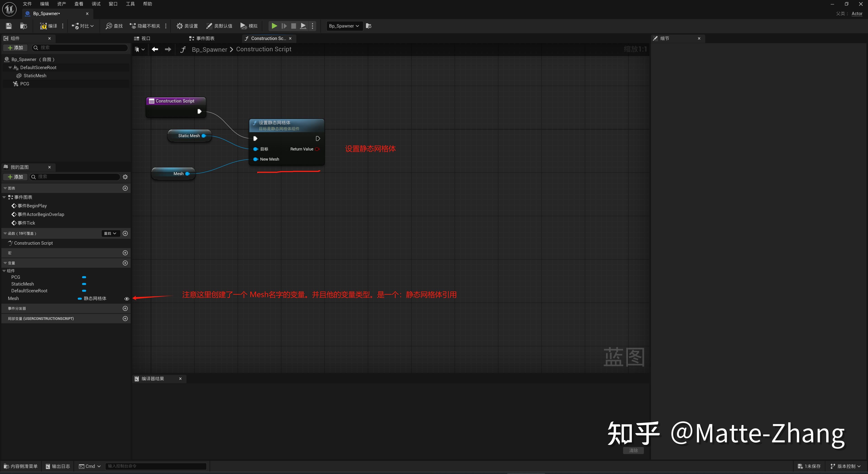The image size is (868, 474).
Task: Click the green play button
Action: coord(274,26)
